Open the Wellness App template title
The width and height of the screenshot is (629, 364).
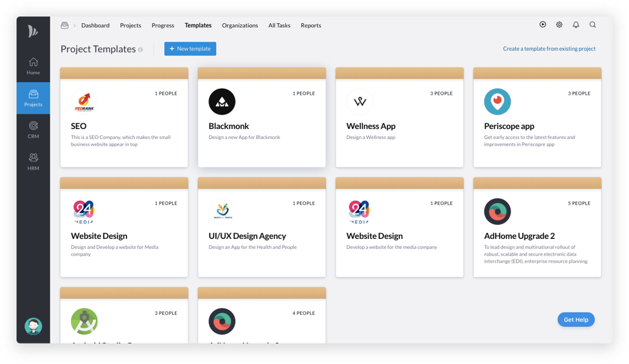(x=371, y=126)
